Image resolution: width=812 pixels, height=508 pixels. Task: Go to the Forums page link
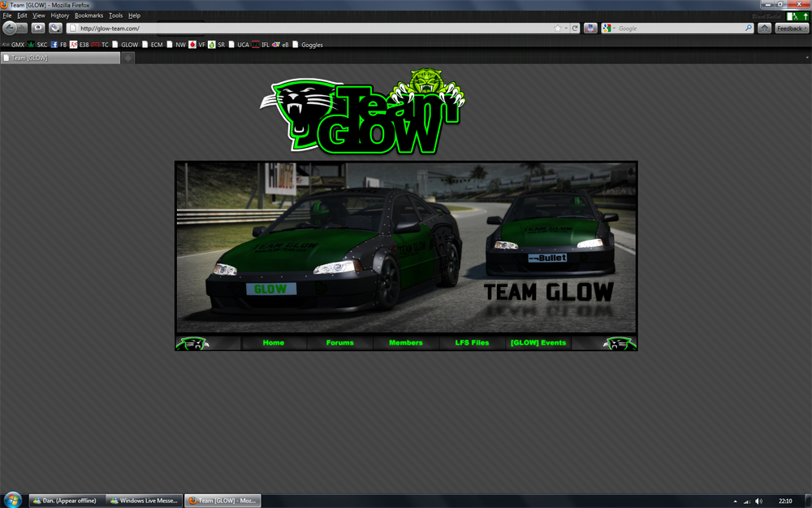339,343
